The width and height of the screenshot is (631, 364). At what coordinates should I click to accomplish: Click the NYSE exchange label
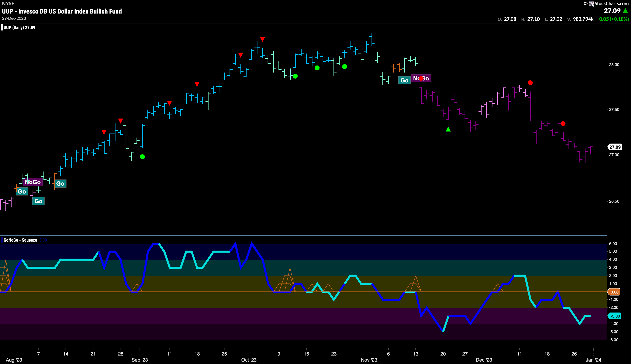(x=8, y=3)
